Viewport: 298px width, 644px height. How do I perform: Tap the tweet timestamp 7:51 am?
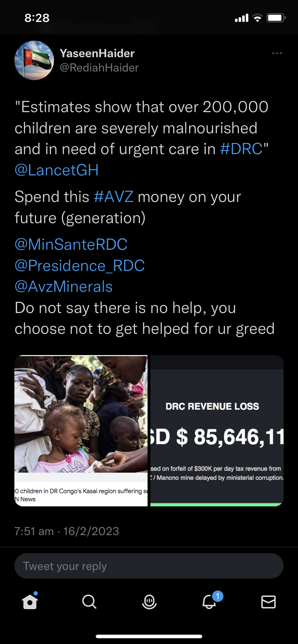pyautogui.click(x=34, y=531)
